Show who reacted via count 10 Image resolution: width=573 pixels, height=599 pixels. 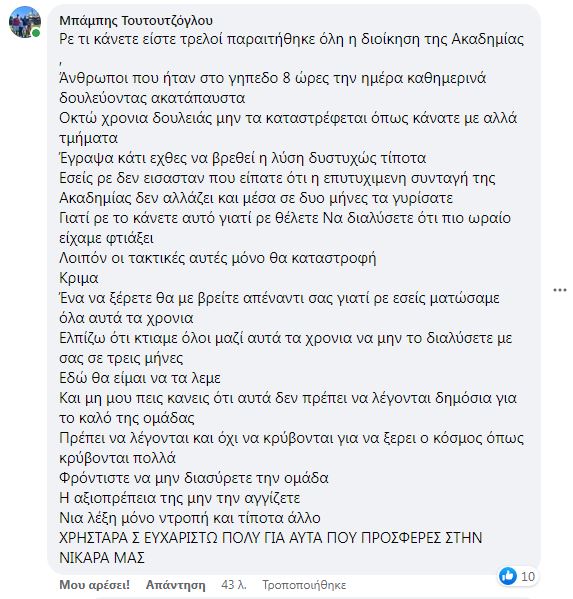pos(528,576)
